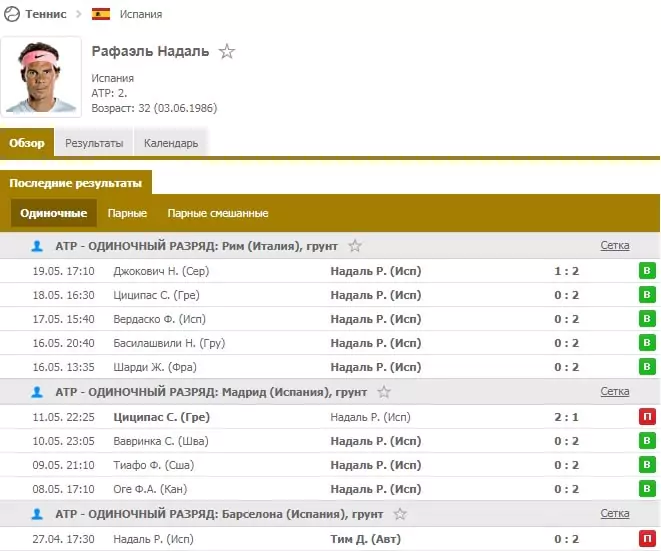Screen dimensions: 661x551
Task: Select Парные filter
Action: (x=127, y=213)
